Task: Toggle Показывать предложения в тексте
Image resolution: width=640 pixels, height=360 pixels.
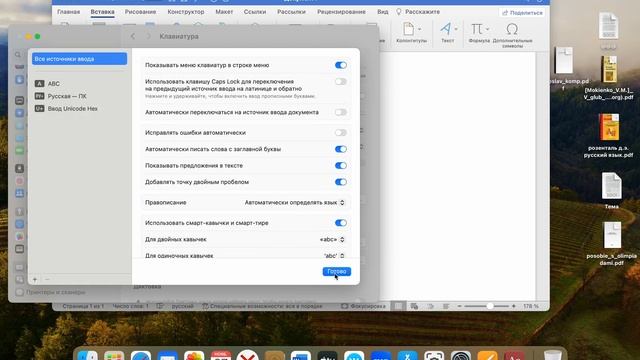Action: 340,166
